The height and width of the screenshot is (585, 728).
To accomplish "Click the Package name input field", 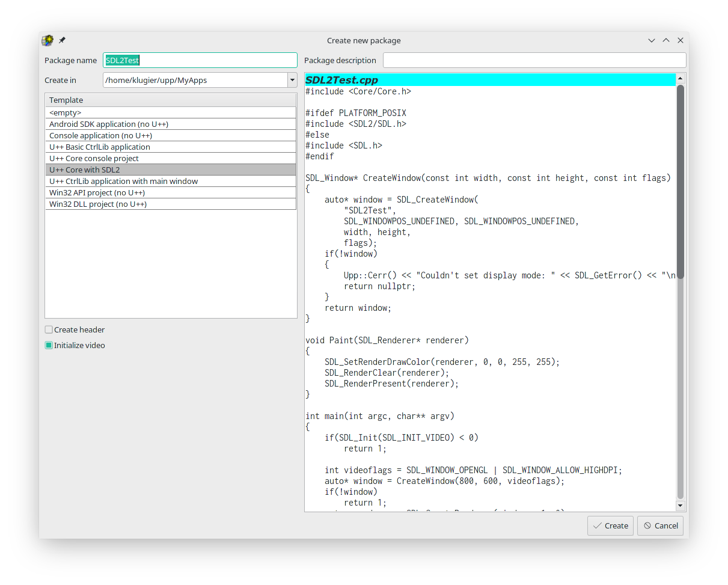I will pyautogui.click(x=200, y=60).
